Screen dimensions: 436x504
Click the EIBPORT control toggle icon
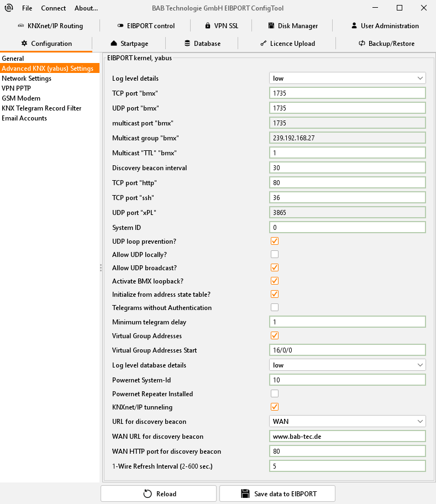pyautogui.click(x=121, y=26)
